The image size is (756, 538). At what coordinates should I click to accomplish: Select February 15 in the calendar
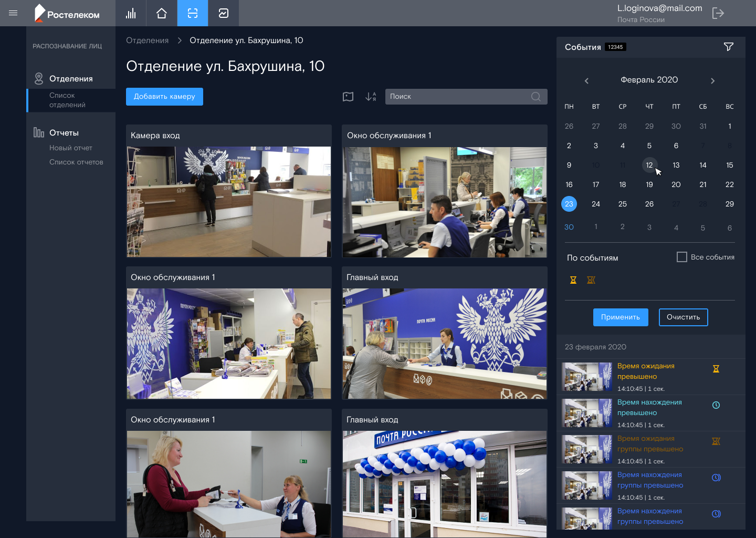(x=730, y=165)
